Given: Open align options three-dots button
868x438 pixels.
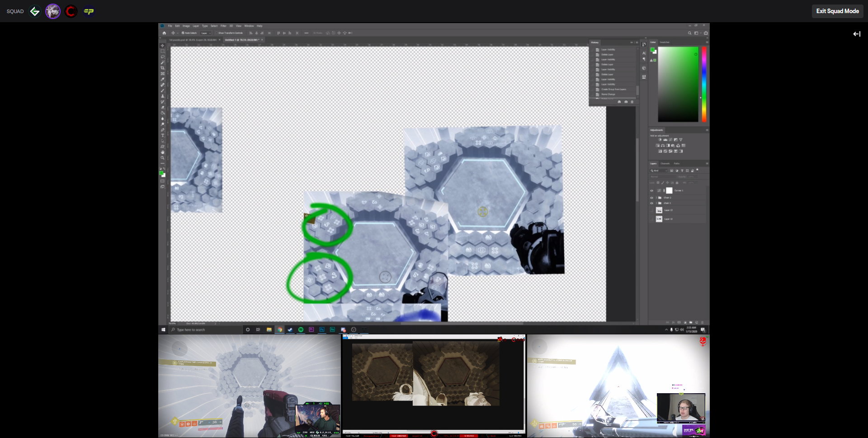Looking at the screenshot, I should click(x=307, y=33).
